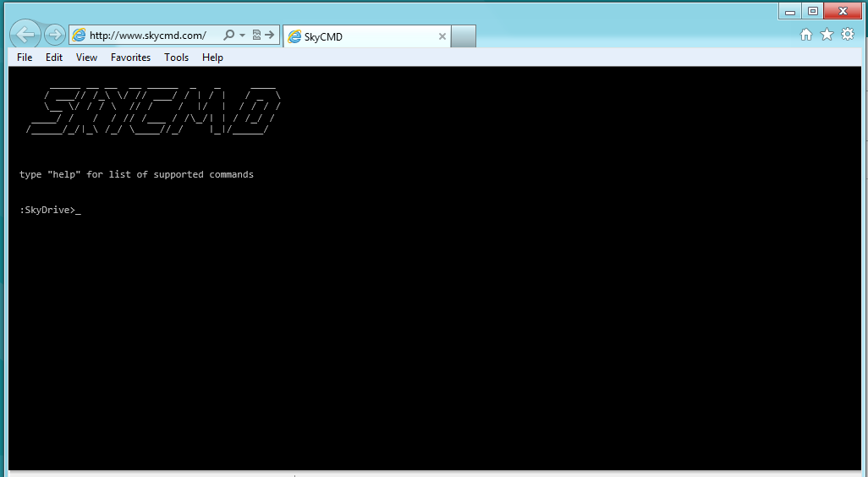Switch to the SkyCMD tab
The image size is (868, 477).
pyautogui.click(x=366, y=36)
